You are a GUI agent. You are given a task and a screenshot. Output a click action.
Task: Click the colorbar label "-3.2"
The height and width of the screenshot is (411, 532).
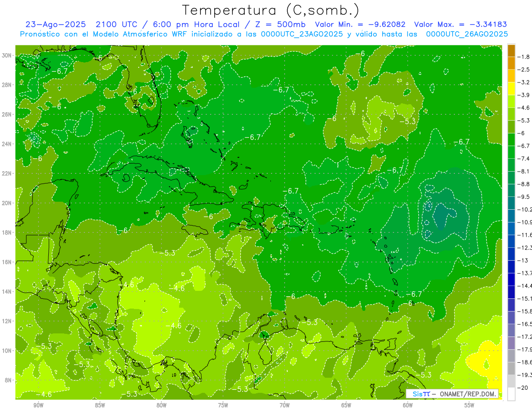click(524, 82)
